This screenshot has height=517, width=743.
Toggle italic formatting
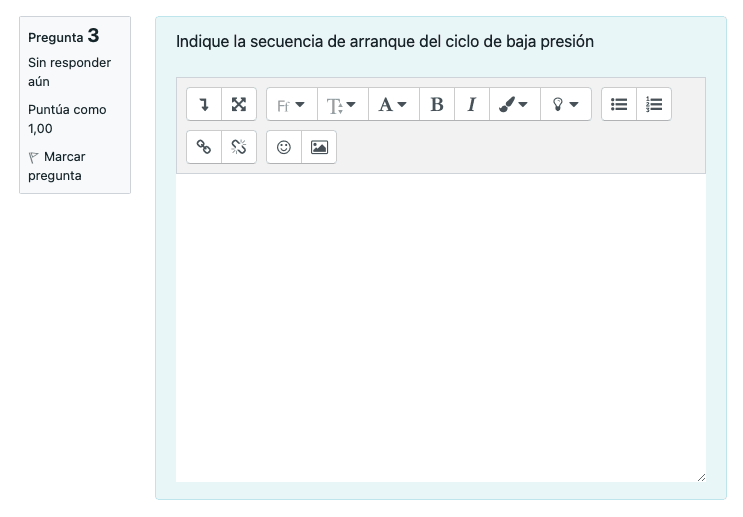click(x=472, y=104)
